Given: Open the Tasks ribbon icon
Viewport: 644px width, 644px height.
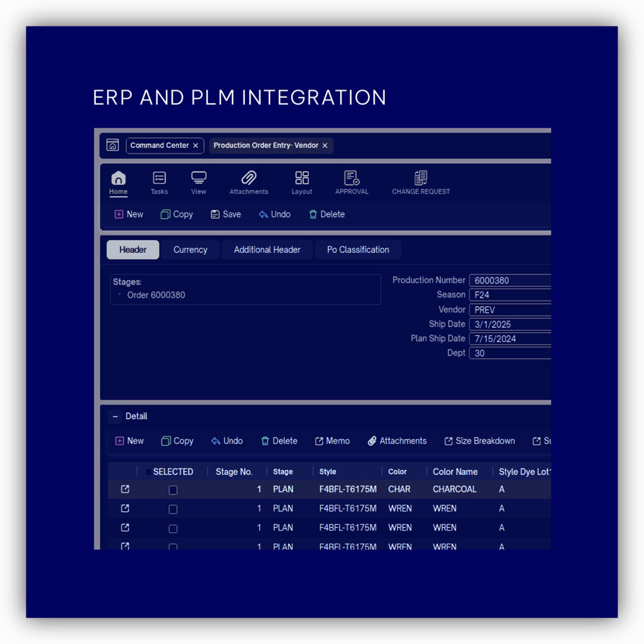Looking at the screenshot, I should (159, 178).
